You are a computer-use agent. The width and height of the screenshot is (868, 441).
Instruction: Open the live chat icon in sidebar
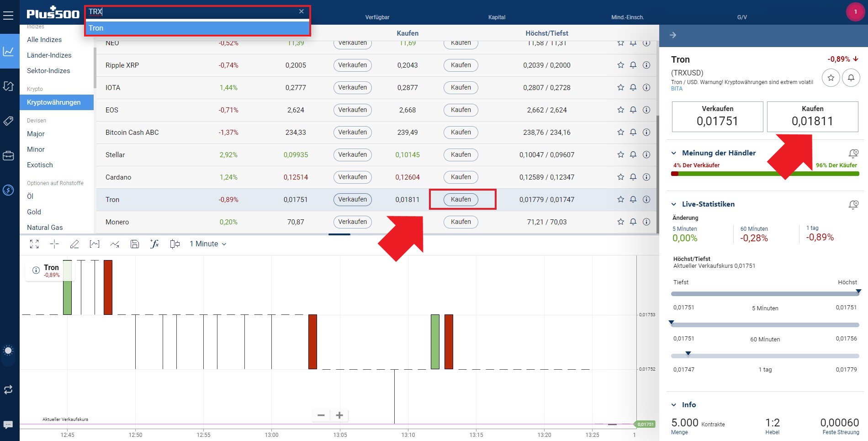click(8, 424)
